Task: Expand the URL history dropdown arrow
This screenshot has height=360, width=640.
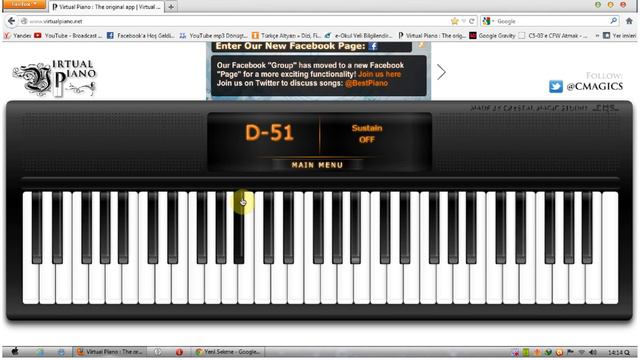Action: click(x=463, y=21)
